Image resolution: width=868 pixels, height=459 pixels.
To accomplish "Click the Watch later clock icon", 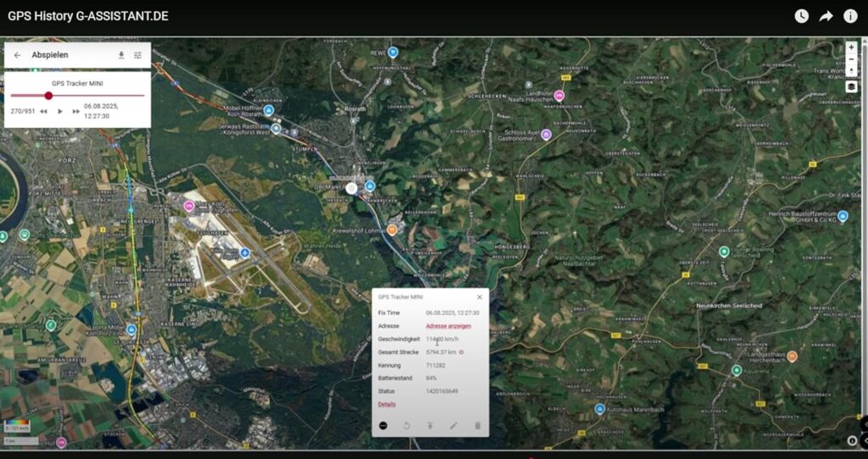I will pyautogui.click(x=801, y=16).
